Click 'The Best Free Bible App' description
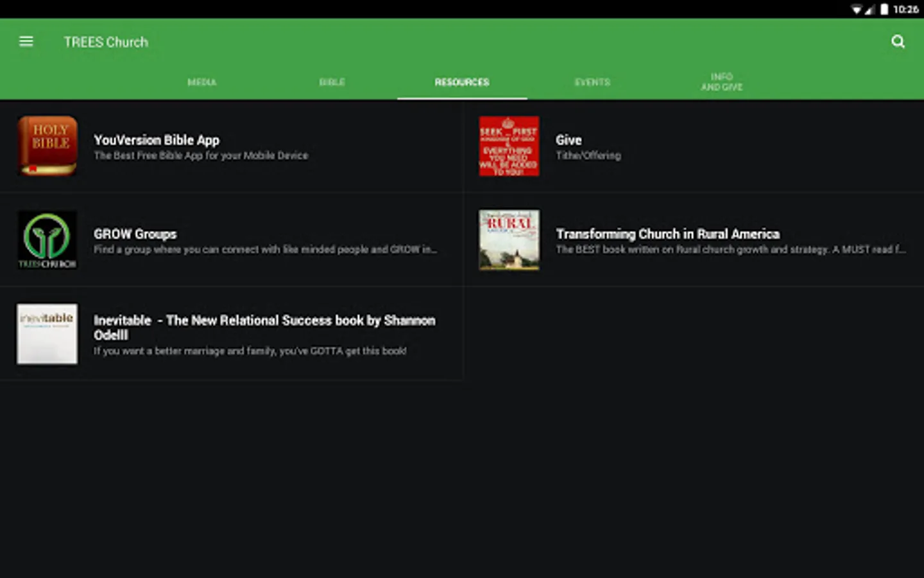This screenshot has width=924, height=578. (201, 155)
